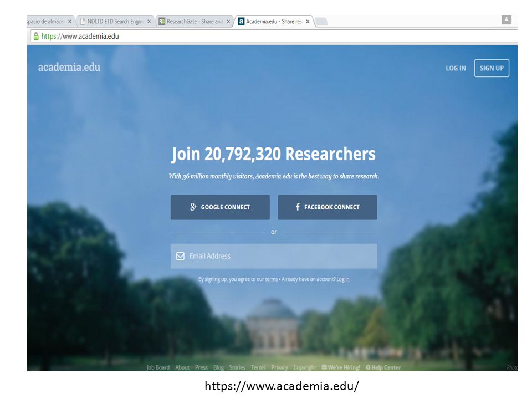Open the Terms footer link

[258, 367]
